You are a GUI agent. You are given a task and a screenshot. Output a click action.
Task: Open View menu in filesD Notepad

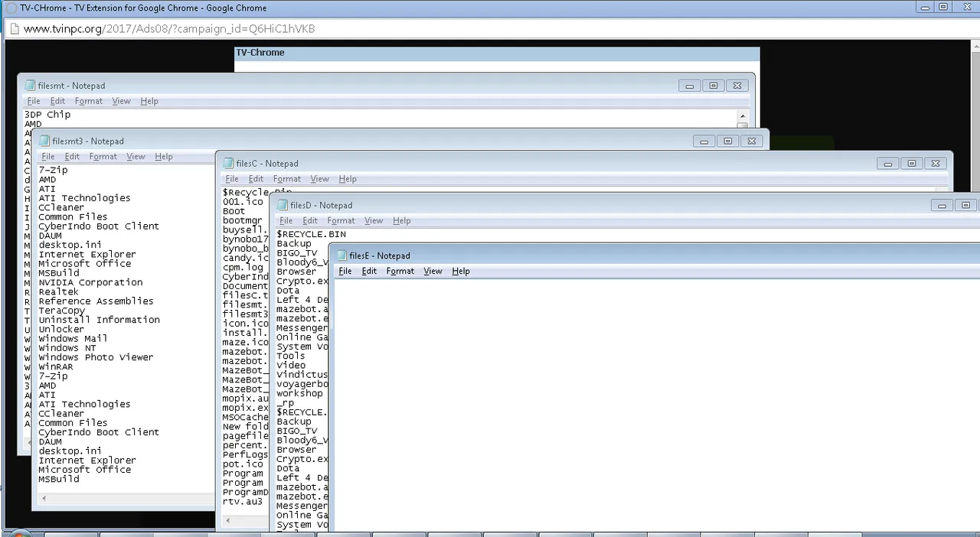(374, 220)
